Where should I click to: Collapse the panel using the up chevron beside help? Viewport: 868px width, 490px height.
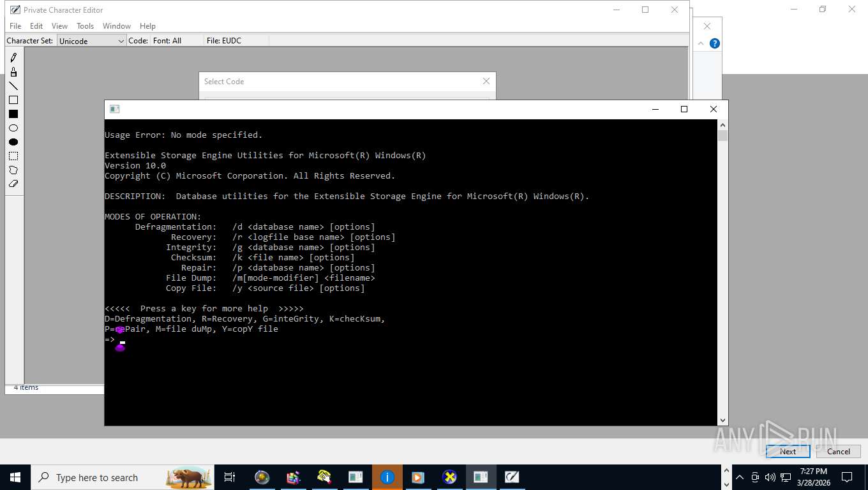click(x=701, y=43)
